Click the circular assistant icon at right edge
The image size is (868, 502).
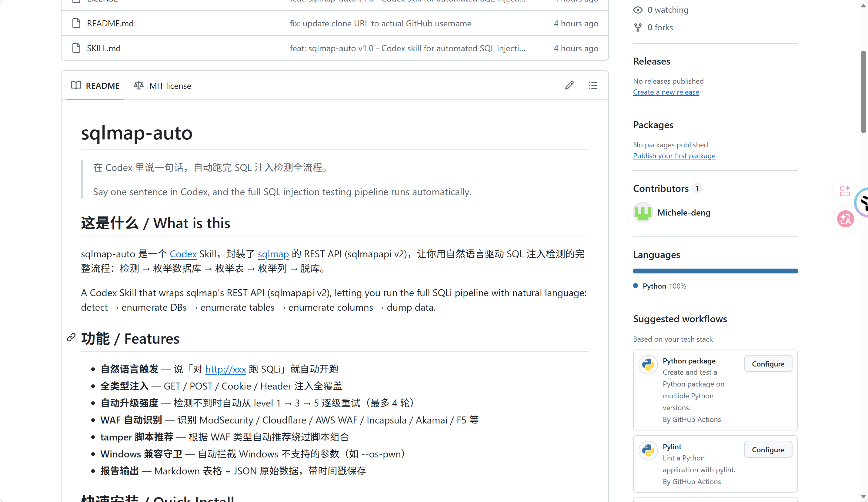(862, 202)
